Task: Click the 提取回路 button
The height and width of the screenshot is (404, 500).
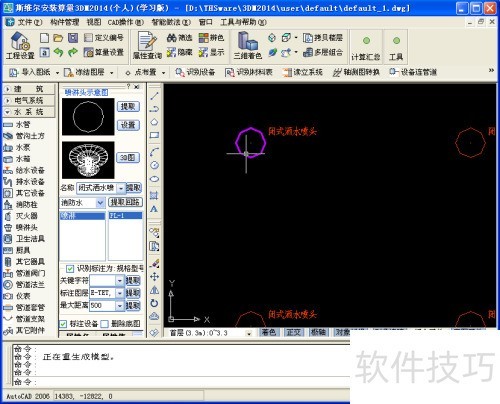Action: [x=125, y=202]
